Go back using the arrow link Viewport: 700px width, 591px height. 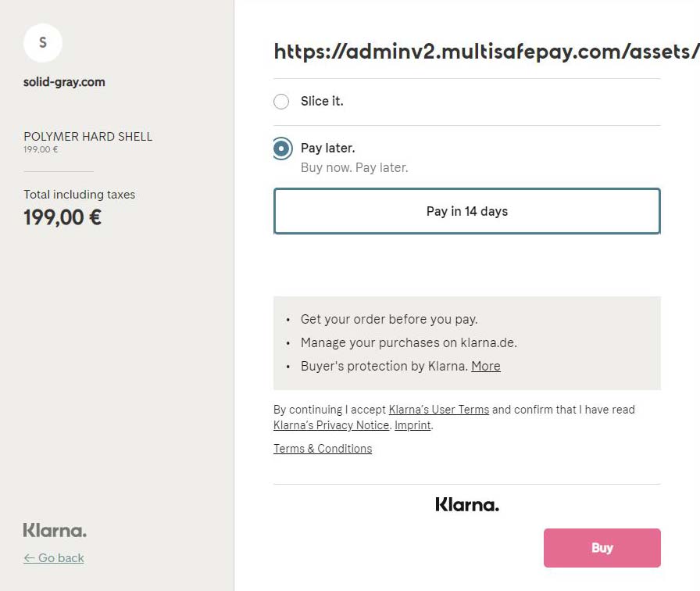click(54, 558)
